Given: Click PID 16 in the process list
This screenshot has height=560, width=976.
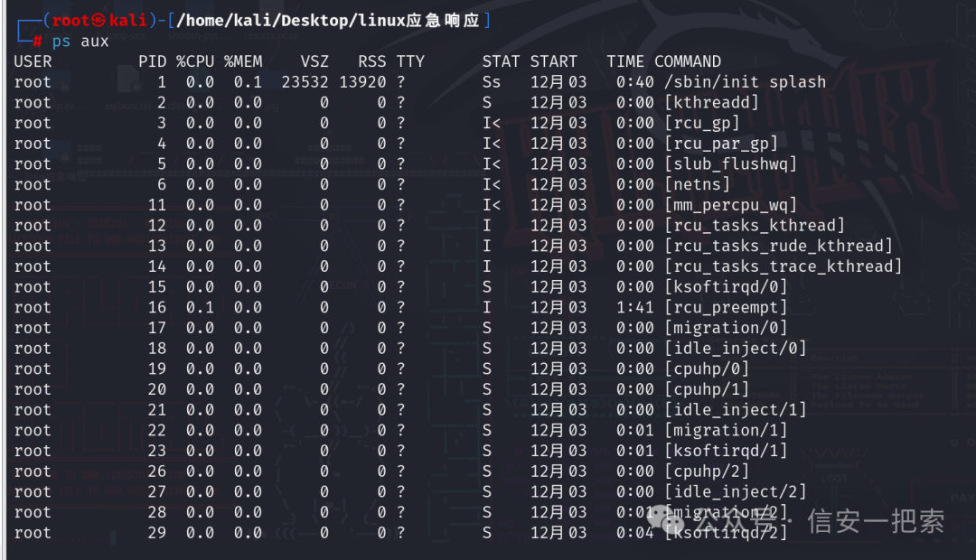Looking at the screenshot, I should coord(157,308).
